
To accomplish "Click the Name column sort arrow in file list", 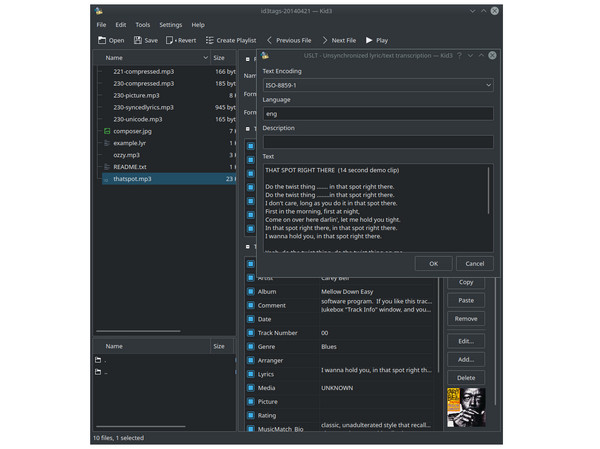I will click(205, 58).
